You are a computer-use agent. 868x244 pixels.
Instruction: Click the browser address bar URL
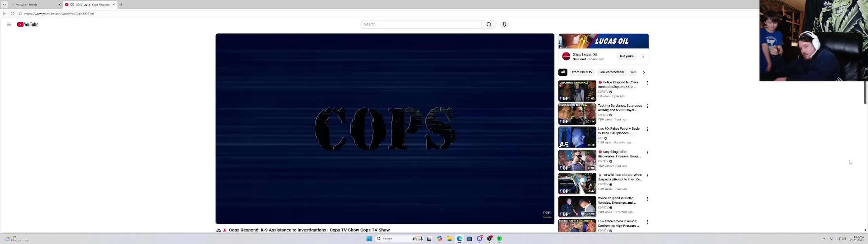point(59,14)
